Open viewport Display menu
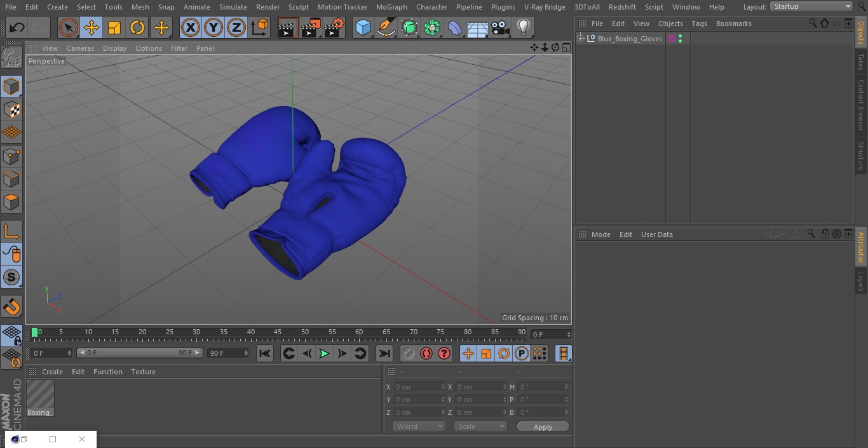The height and width of the screenshot is (448, 868). point(114,48)
